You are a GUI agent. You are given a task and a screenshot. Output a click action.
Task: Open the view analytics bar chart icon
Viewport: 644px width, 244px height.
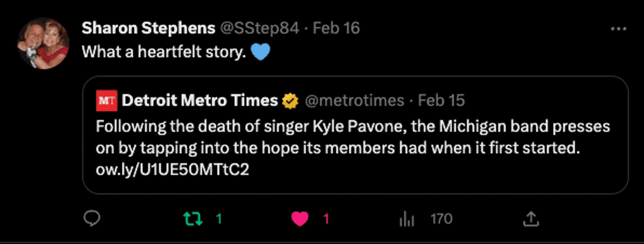[407, 219]
